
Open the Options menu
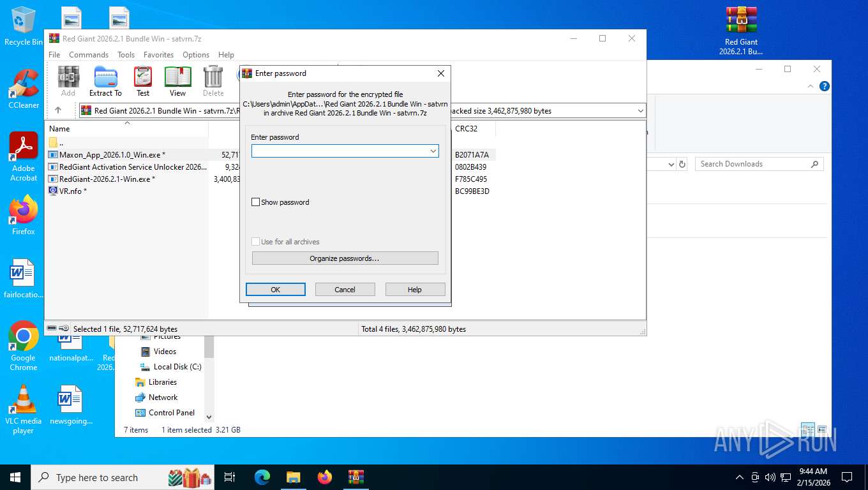(x=196, y=55)
